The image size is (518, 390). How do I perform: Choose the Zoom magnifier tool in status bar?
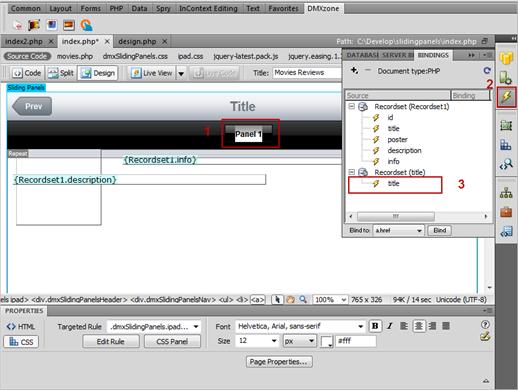point(303,299)
